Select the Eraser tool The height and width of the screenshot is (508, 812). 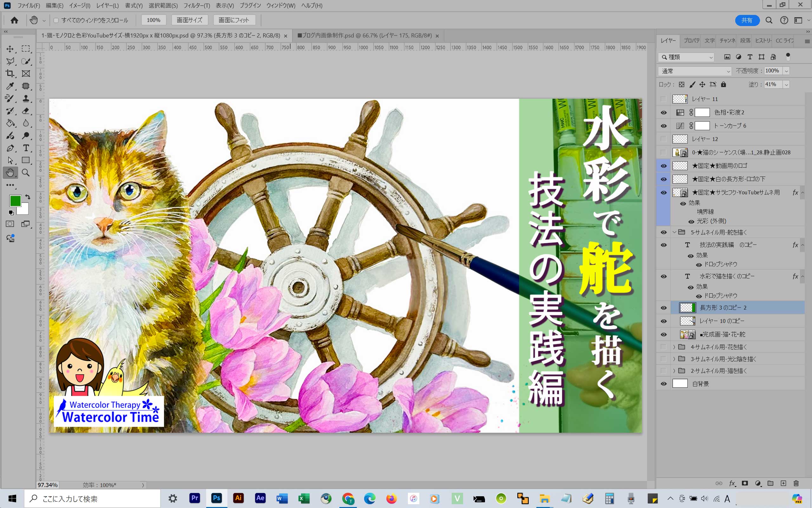pyautogui.click(x=26, y=111)
